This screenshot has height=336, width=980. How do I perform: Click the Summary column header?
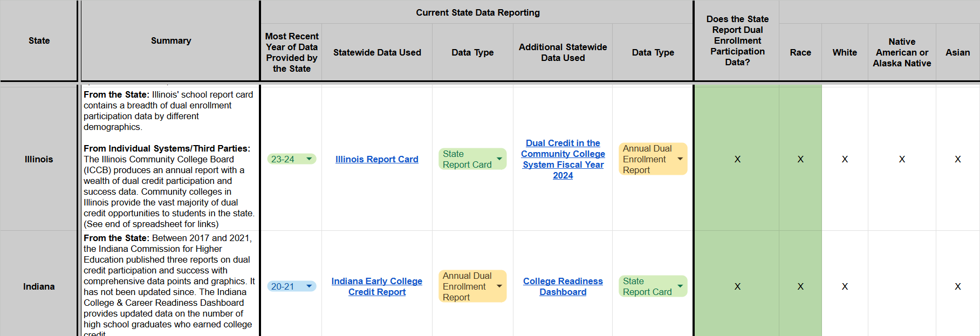pyautogui.click(x=170, y=40)
